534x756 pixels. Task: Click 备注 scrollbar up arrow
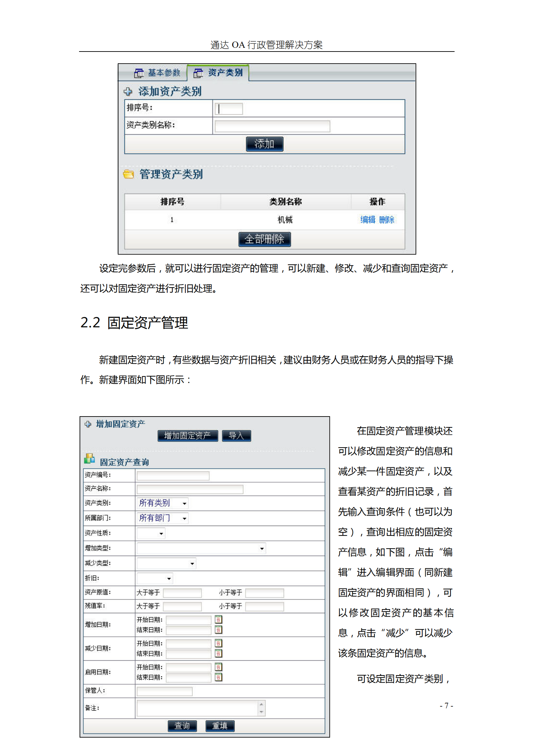(x=261, y=704)
